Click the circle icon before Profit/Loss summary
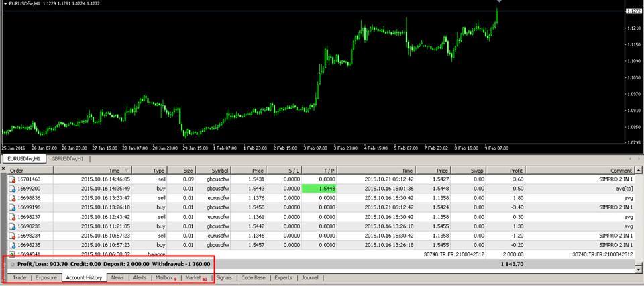Image resolution: width=644 pixels, height=286 pixels. (13, 264)
